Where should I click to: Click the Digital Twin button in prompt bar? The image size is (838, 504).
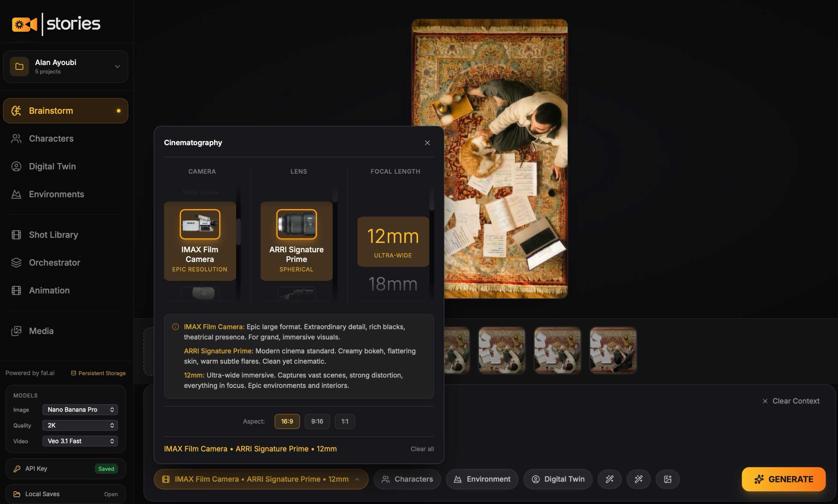(x=558, y=479)
